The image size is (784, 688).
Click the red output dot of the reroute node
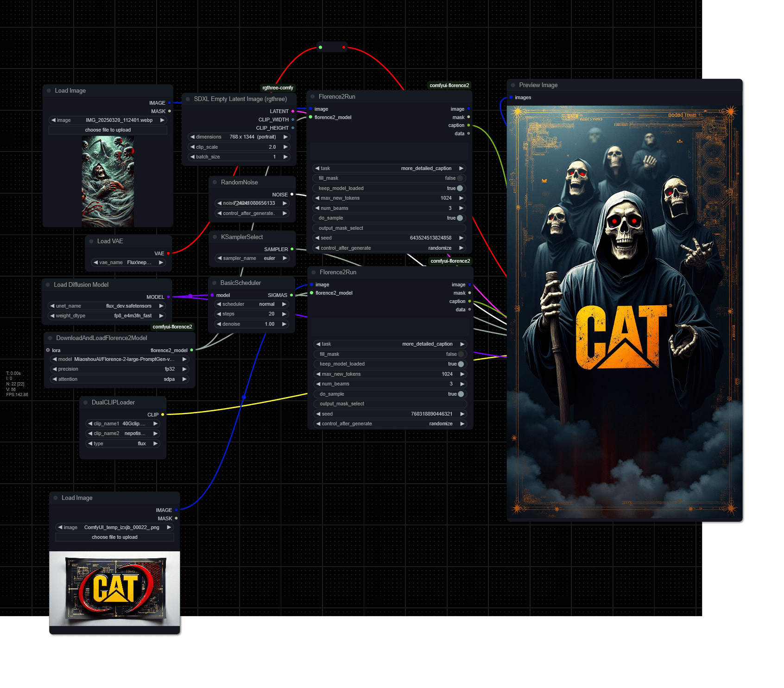pos(343,47)
